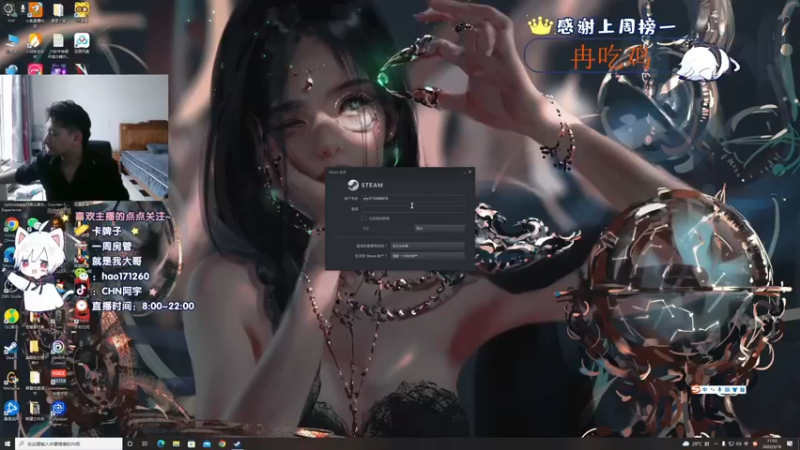
Task: Open Ubisoft Connect desktop shortcut
Action: [58, 348]
